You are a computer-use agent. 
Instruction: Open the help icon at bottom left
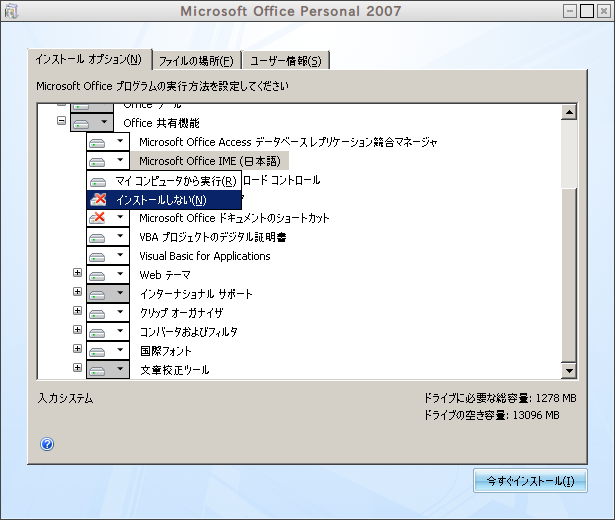[x=47, y=444]
